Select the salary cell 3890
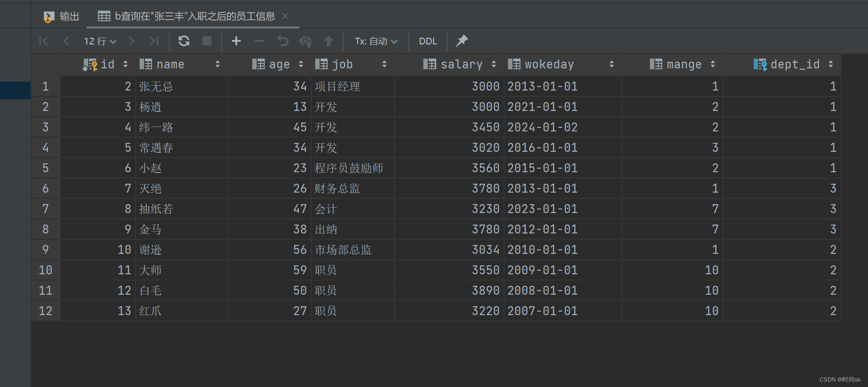 click(450, 291)
